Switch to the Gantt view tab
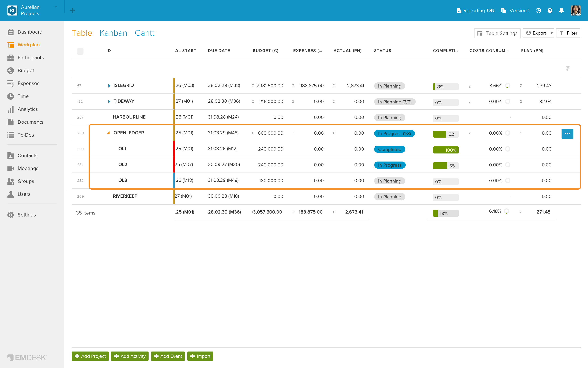The width and height of the screenshot is (588, 368). click(x=144, y=33)
